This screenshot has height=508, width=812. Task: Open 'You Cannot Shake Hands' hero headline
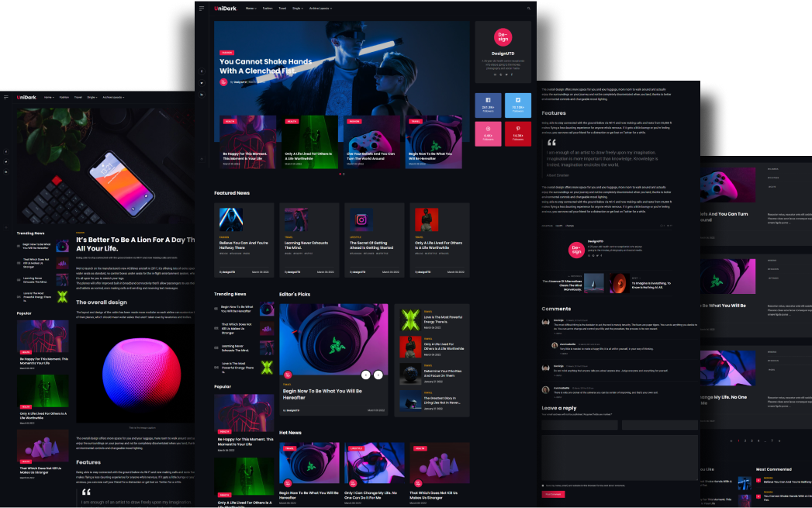pos(265,66)
